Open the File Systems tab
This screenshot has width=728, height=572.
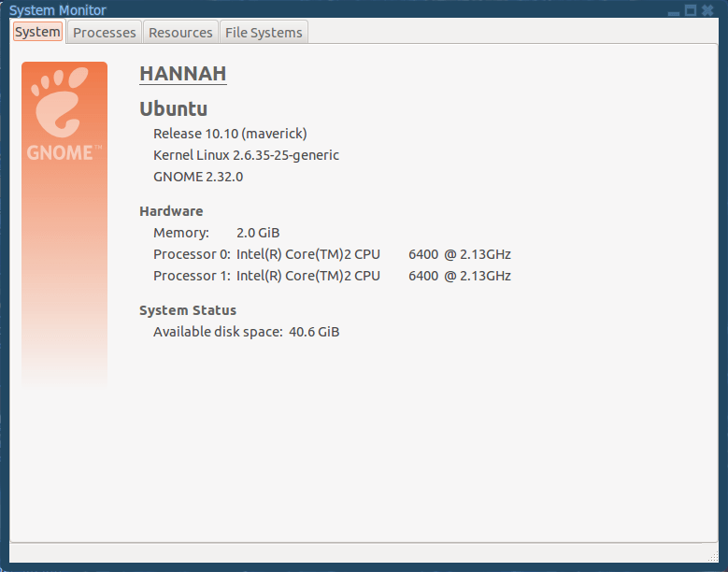coord(264,33)
